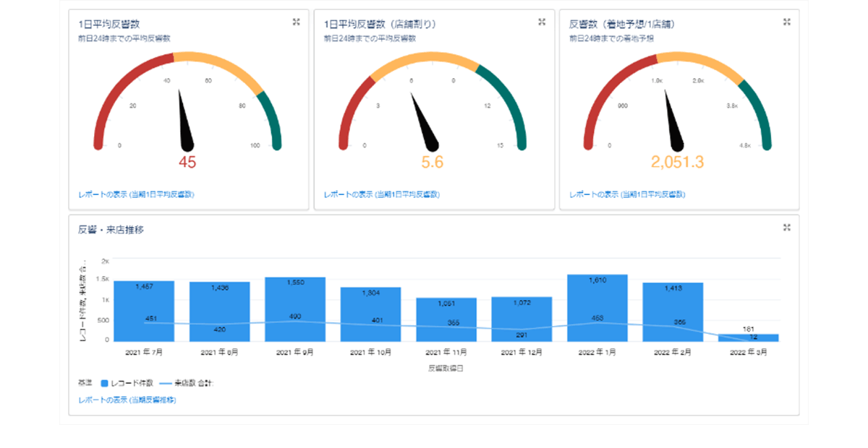Select the 2021年11月 bar labeled 1,051

[446, 319]
